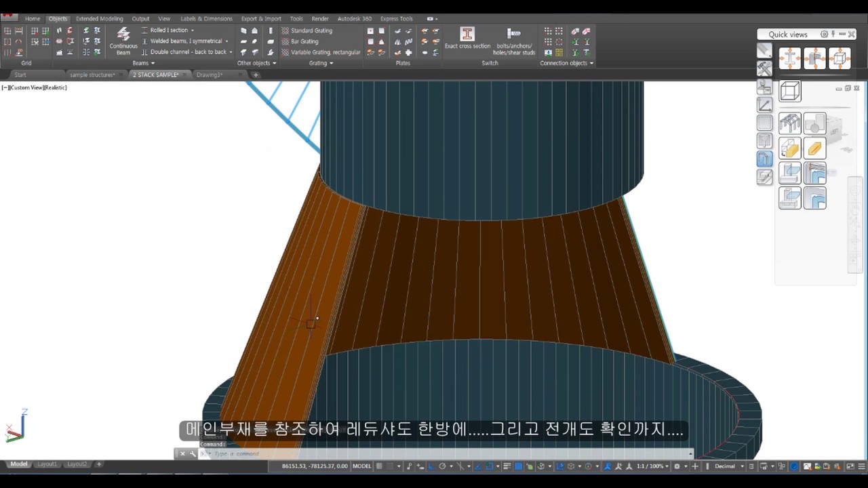Click the yellow box object display icon
868x488 pixels.
point(790,148)
